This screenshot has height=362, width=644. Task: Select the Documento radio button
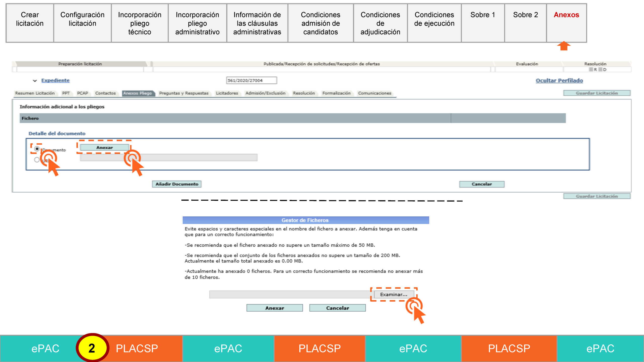click(x=37, y=149)
